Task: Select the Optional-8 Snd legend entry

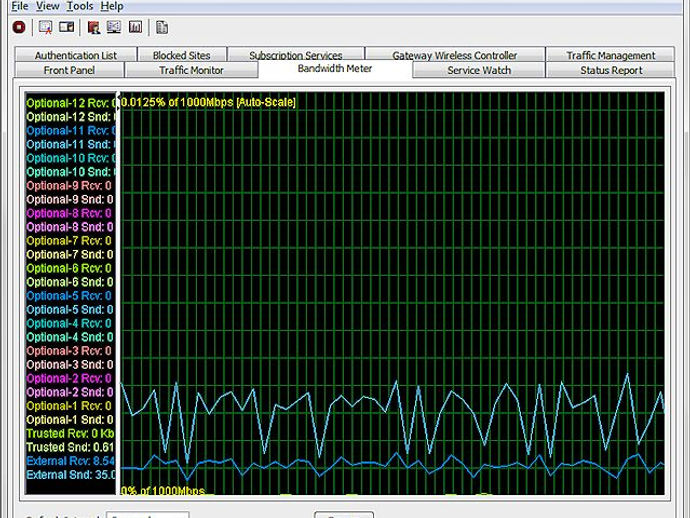Action: (70, 227)
